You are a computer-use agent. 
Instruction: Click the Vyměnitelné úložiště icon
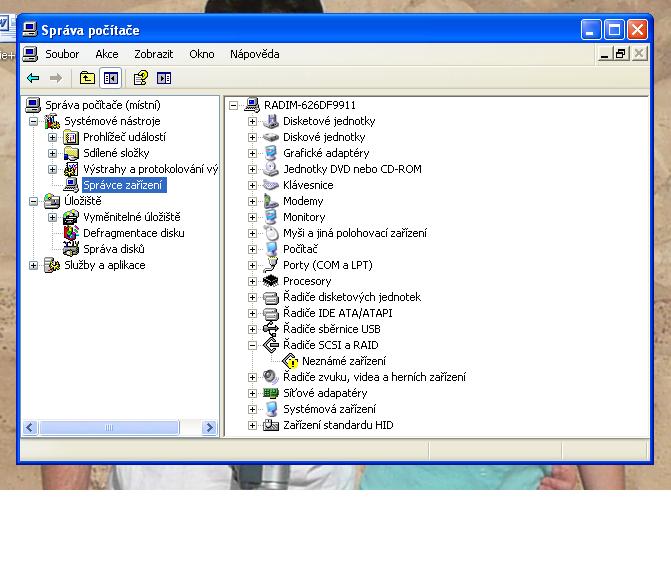71,217
